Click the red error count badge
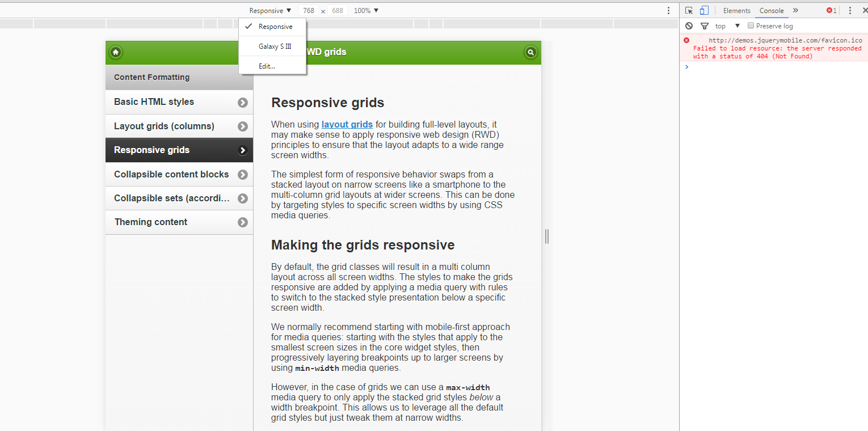 pos(831,10)
